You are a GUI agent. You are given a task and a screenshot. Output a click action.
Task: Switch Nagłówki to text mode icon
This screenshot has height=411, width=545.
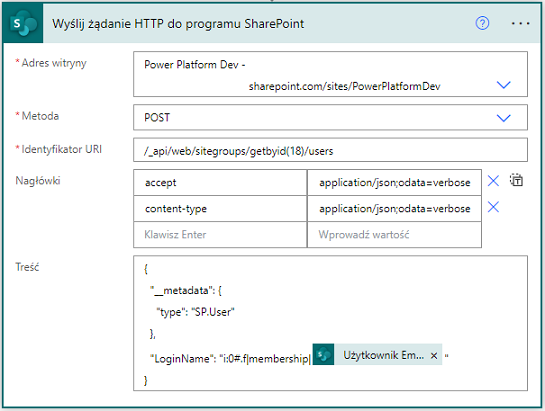[516, 180]
